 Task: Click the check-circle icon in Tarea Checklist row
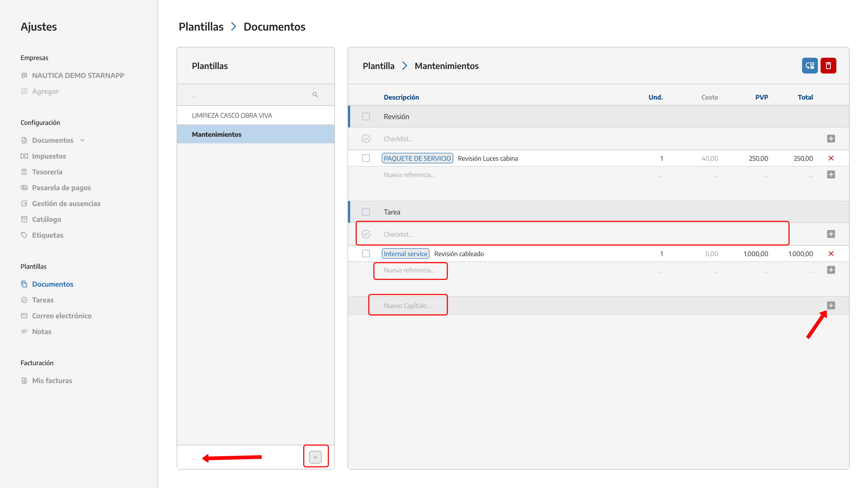(366, 234)
